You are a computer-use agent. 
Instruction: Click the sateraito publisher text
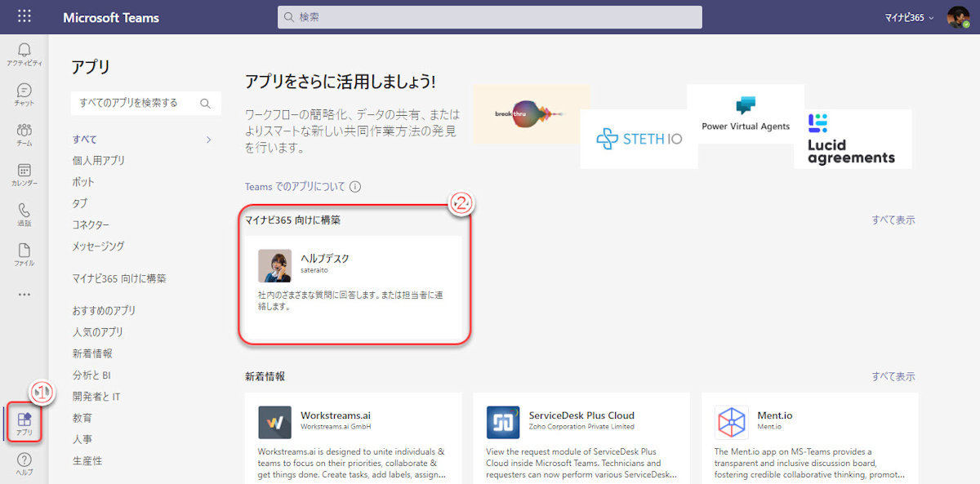coord(314,270)
